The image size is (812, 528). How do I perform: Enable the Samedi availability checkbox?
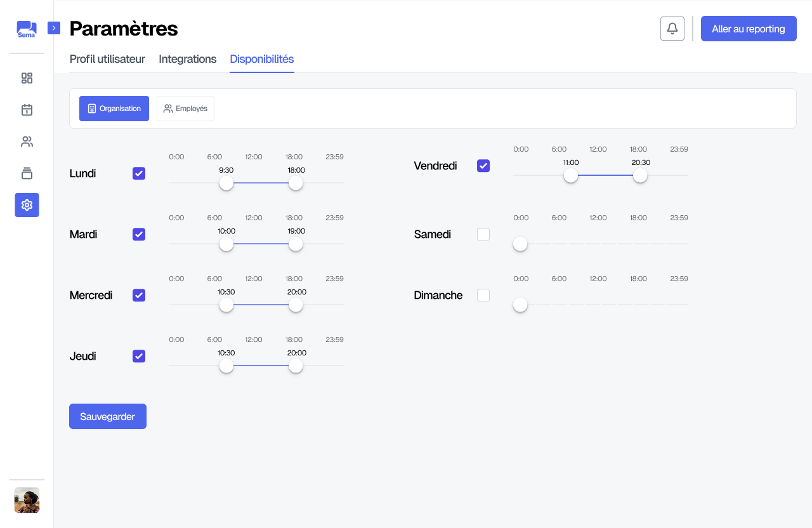[483, 234]
